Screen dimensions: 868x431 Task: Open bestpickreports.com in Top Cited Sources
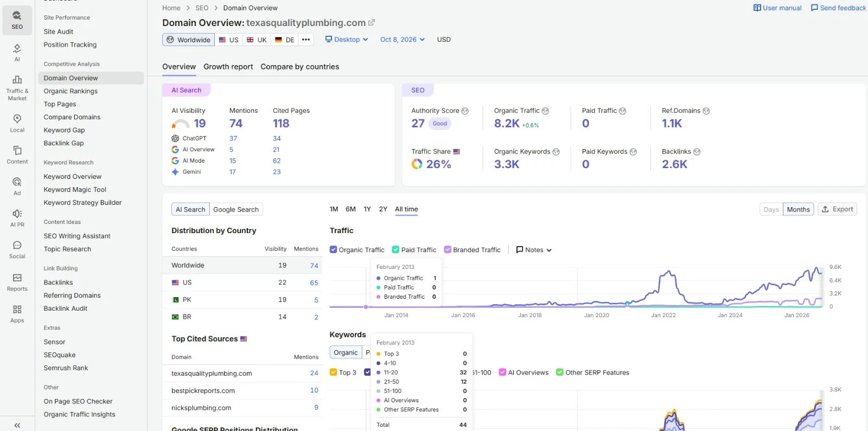(203, 390)
